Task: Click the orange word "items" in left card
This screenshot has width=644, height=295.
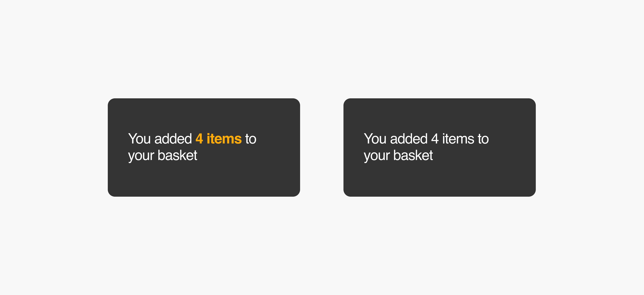Action: [x=224, y=139]
